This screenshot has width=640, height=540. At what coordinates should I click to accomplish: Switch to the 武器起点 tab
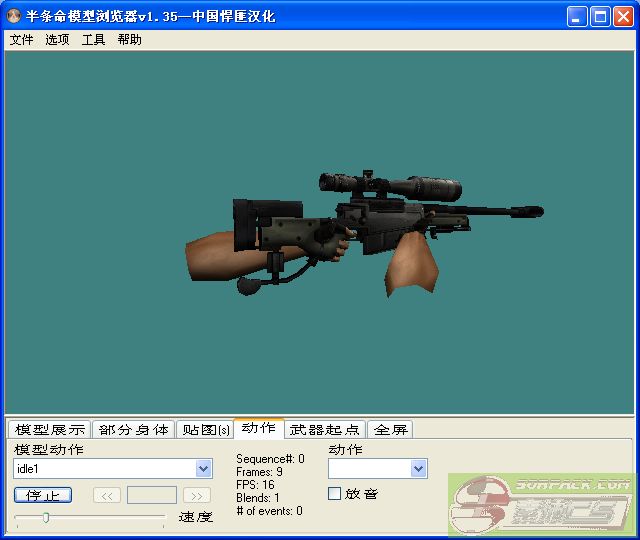pyautogui.click(x=325, y=429)
